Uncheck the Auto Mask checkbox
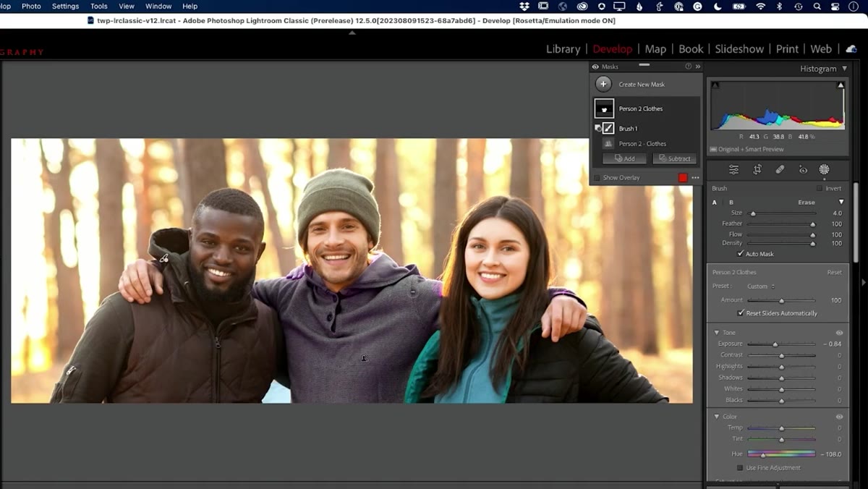Screen dimensions: 868x489 (740, 254)
